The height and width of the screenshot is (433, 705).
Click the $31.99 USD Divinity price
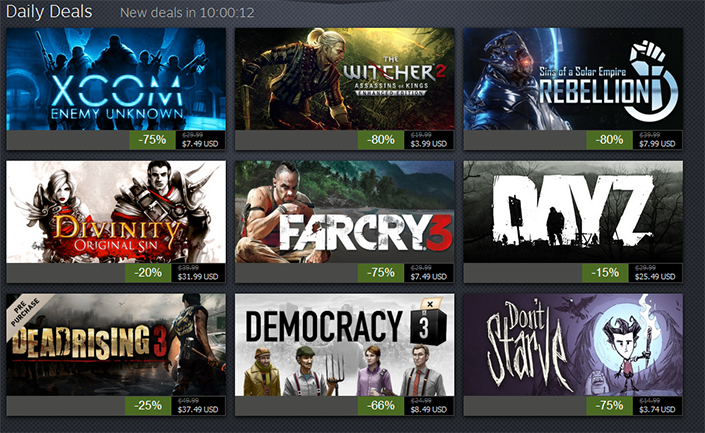pyautogui.click(x=198, y=277)
